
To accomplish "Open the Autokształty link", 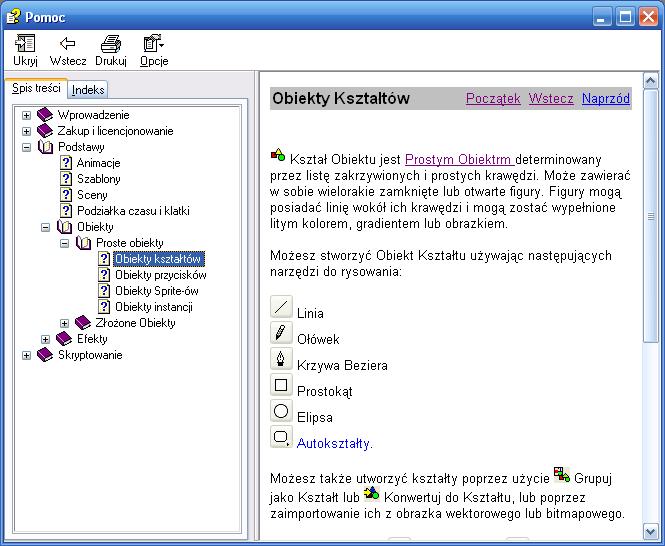I will (335, 443).
